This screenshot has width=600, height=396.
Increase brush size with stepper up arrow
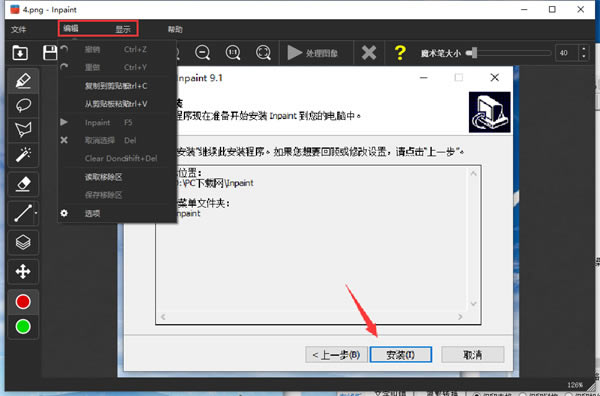[x=584, y=49]
